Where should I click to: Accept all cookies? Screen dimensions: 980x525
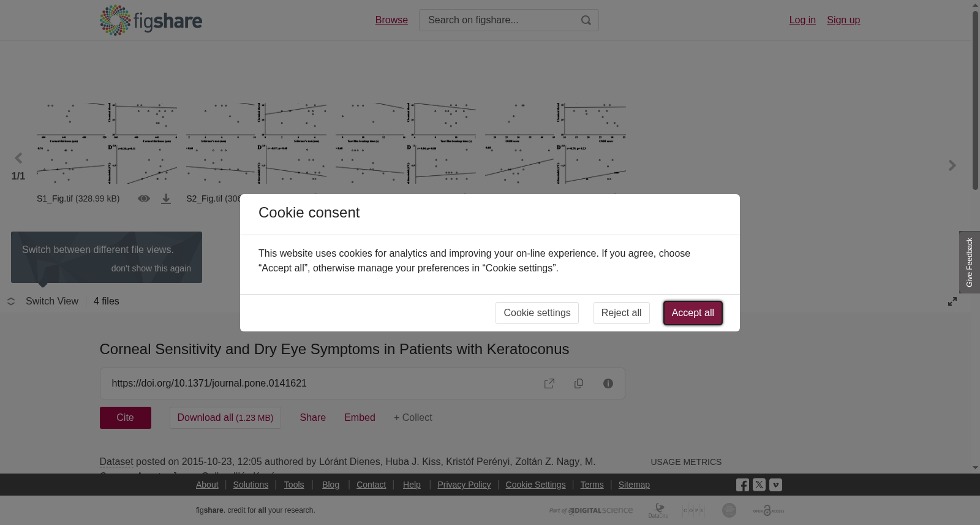point(693,313)
